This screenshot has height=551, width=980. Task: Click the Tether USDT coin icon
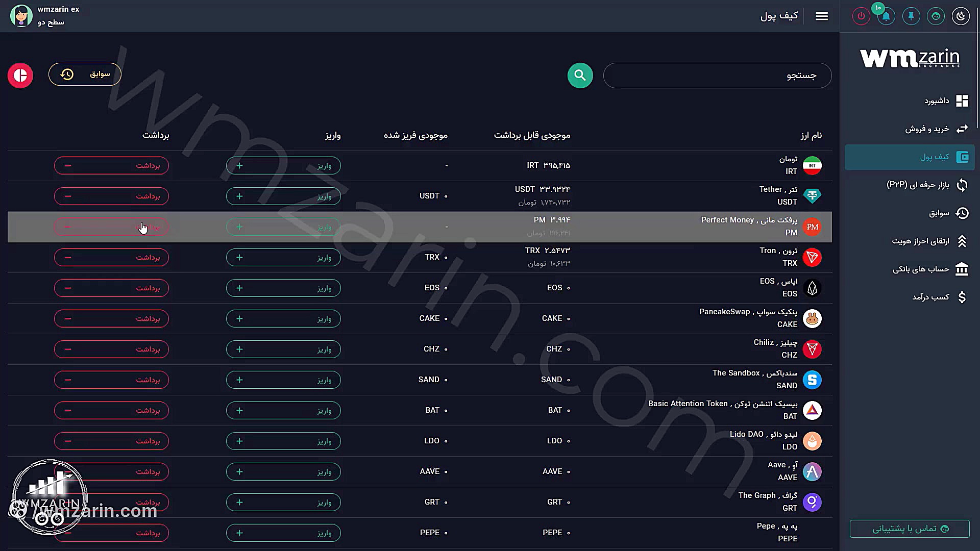pyautogui.click(x=812, y=196)
